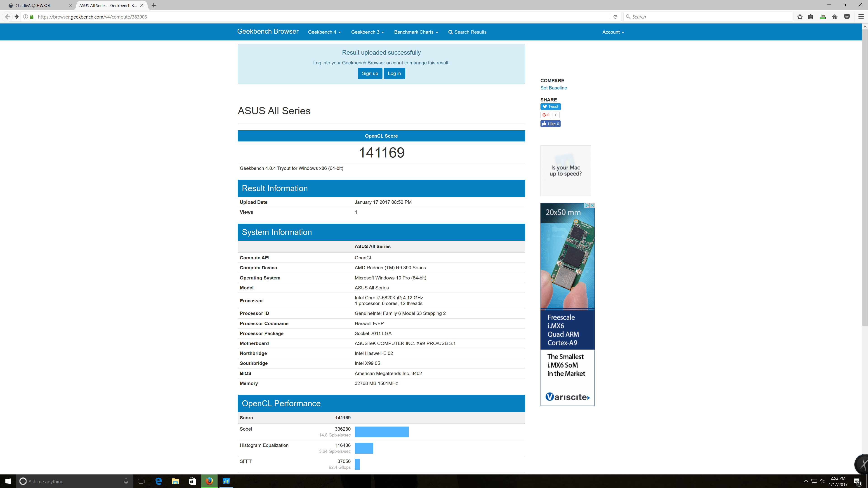
Task: Go to home page icon
Action: click(x=835, y=16)
